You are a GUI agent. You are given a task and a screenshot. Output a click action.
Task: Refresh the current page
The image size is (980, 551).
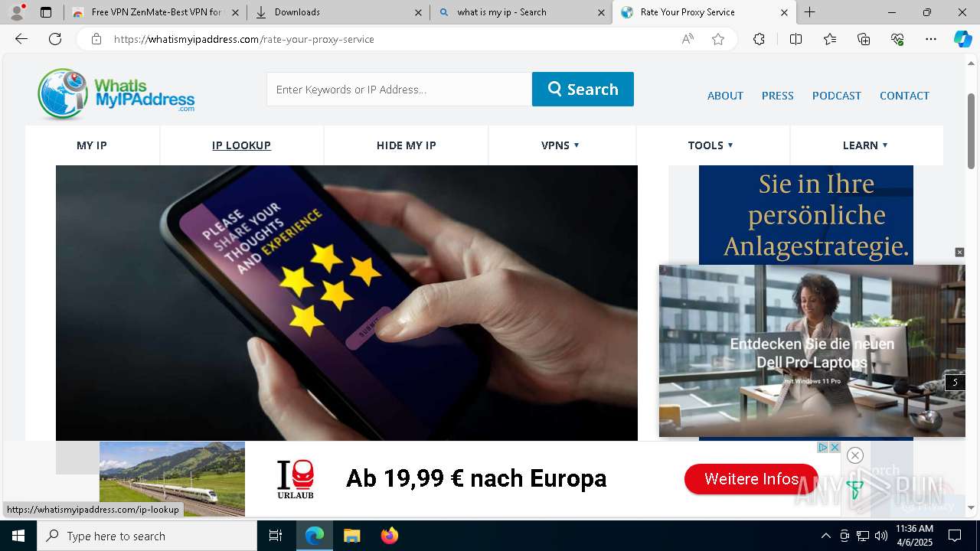[x=55, y=39]
